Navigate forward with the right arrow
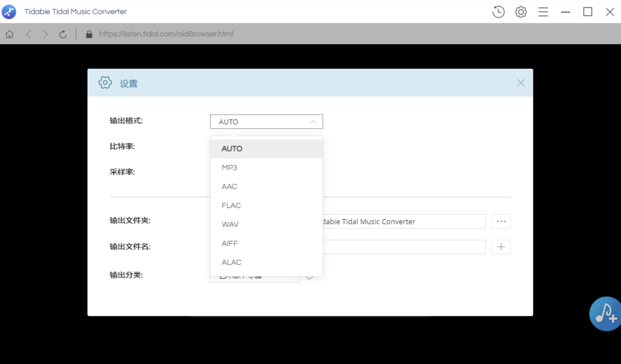The height and width of the screenshot is (364, 621). pyautogui.click(x=45, y=34)
